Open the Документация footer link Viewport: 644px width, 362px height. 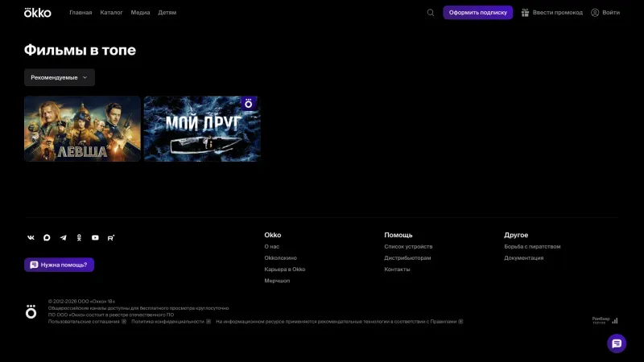pos(524,258)
